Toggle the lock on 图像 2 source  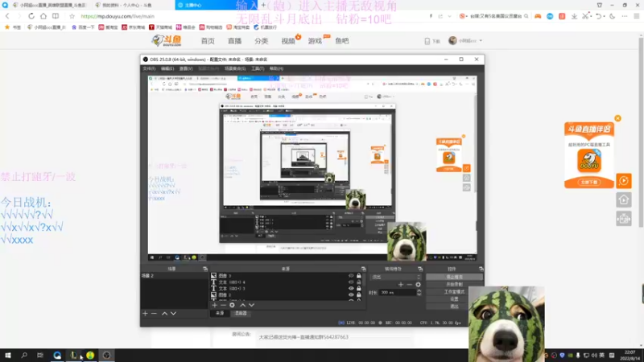pyautogui.click(x=358, y=294)
